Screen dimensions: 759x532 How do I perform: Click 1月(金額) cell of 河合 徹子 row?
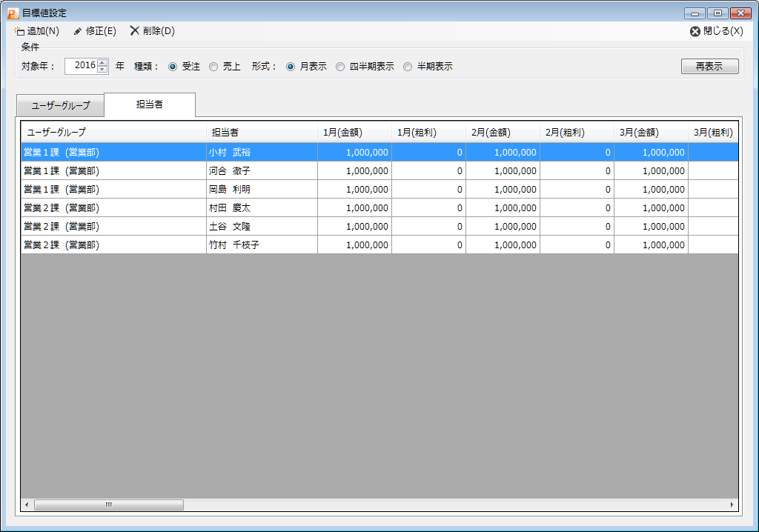point(355,171)
